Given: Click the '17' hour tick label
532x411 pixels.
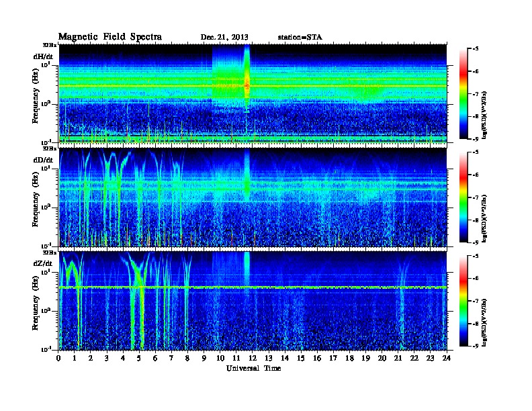Looking at the screenshot, I should coord(334,358).
